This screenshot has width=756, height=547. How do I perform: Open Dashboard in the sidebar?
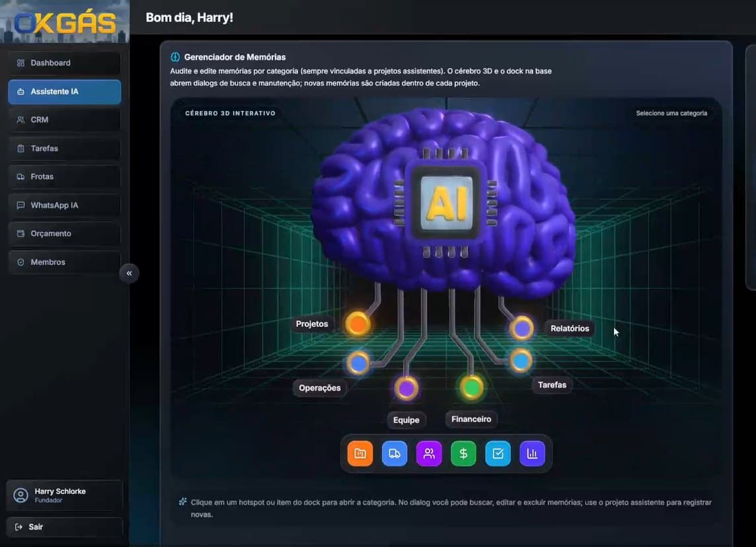tap(65, 63)
